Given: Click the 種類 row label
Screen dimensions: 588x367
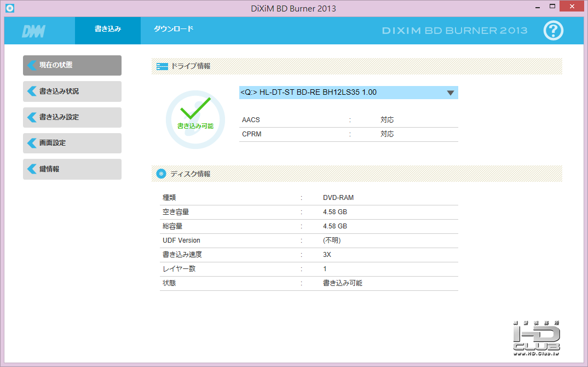Looking at the screenshot, I should coord(169,197).
